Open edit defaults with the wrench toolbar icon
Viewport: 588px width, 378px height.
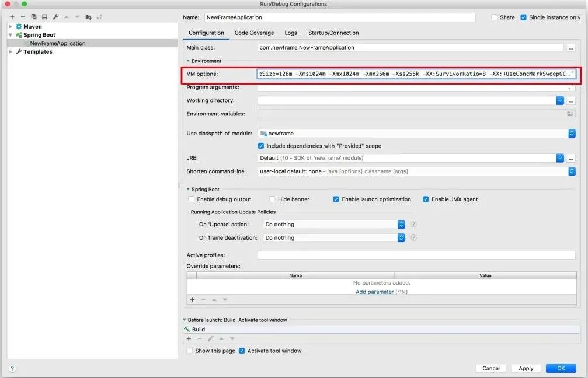tap(55, 17)
